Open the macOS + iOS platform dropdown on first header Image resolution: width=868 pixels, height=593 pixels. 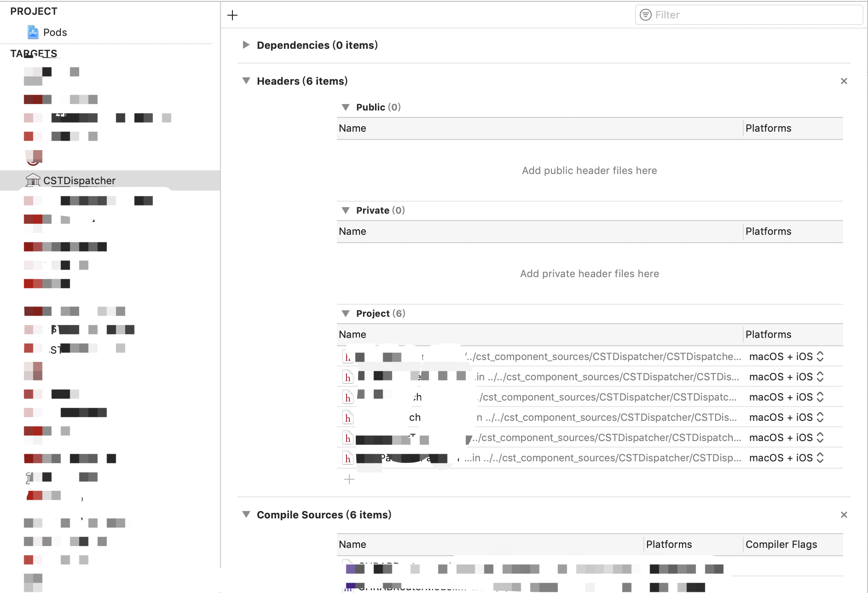(x=821, y=356)
